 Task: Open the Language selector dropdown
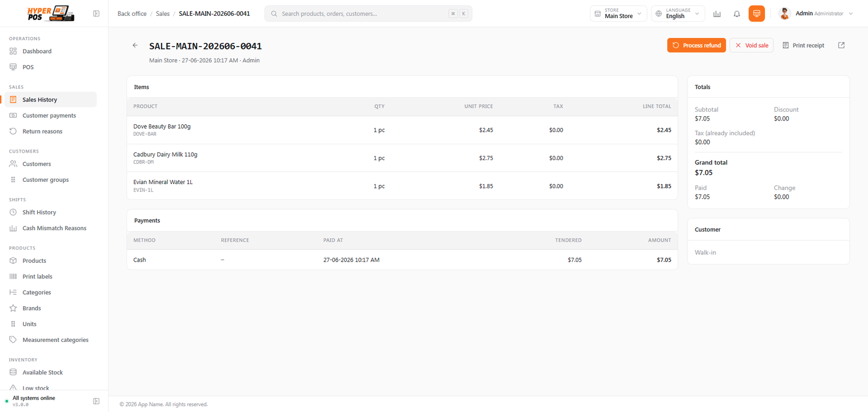678,14
